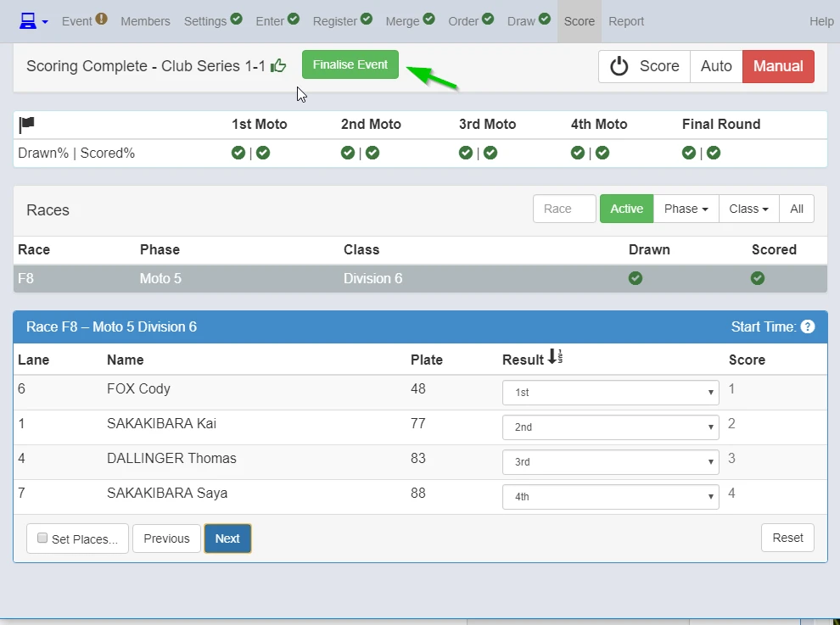
Task: Open the Help menu
Action: pos(822,21)
